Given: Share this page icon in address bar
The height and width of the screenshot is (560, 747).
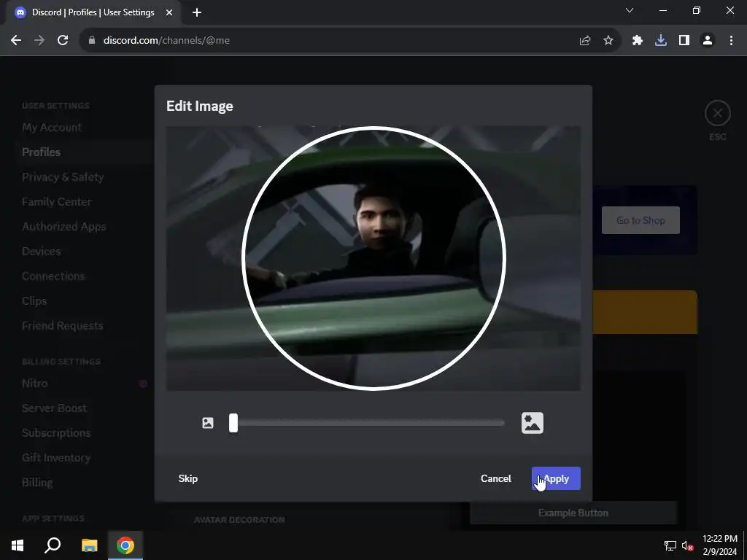Looking at the screenshot, I should tap(585, 41).
